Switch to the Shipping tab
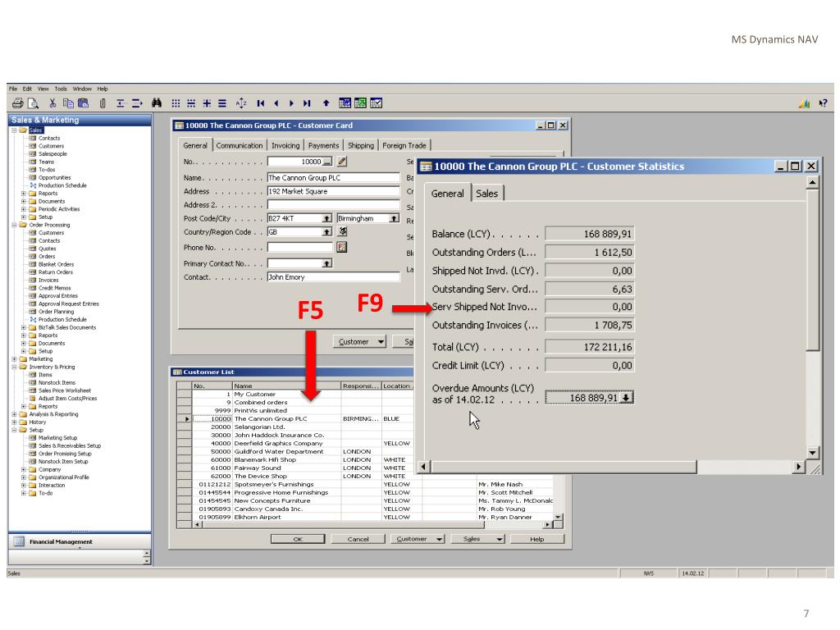 point(361,145)
